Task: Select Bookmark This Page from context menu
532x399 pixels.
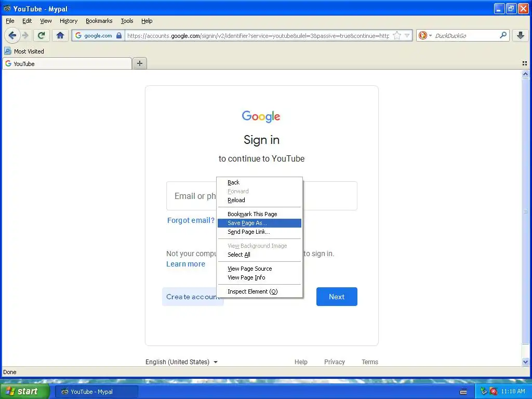Action: pyautogui.click(x=260, y=214)
